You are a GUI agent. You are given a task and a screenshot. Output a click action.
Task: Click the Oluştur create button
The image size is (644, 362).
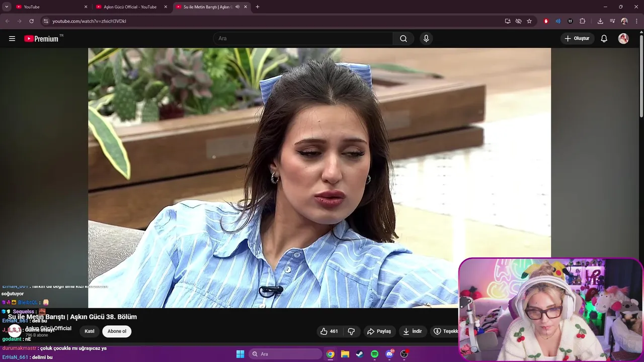pos(577,39)
